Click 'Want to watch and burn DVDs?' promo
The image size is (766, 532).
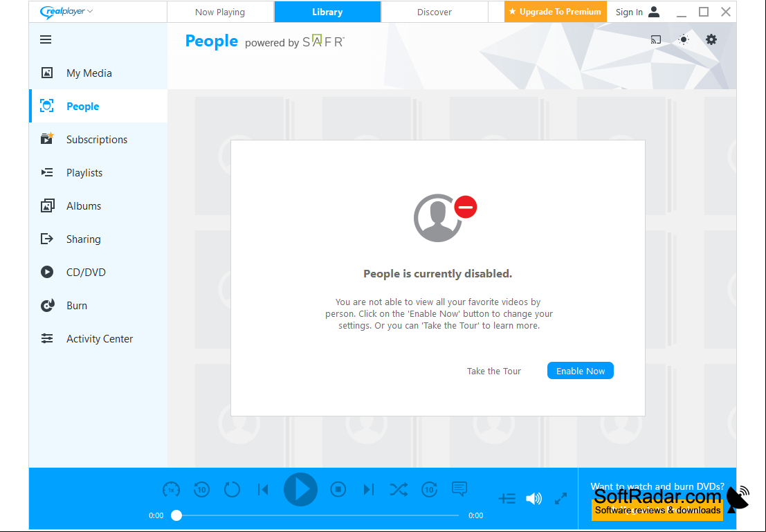(x=657, y=486)
